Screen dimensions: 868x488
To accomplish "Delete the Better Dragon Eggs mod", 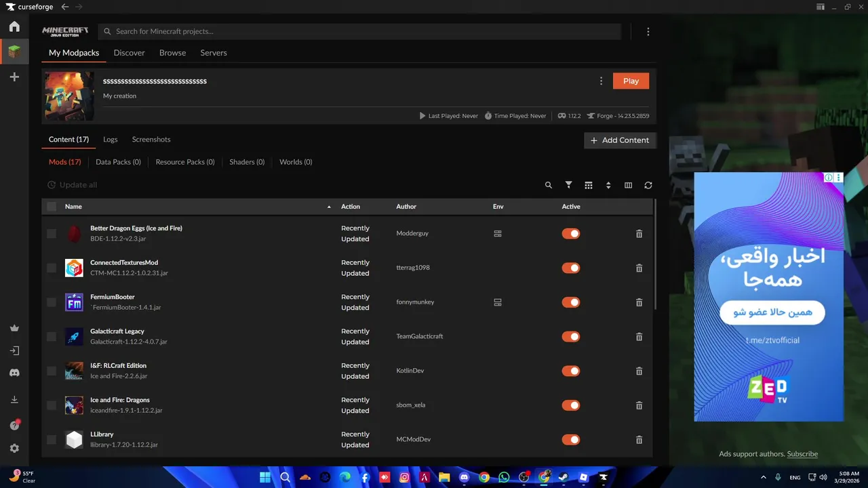I will pos(639,234).
